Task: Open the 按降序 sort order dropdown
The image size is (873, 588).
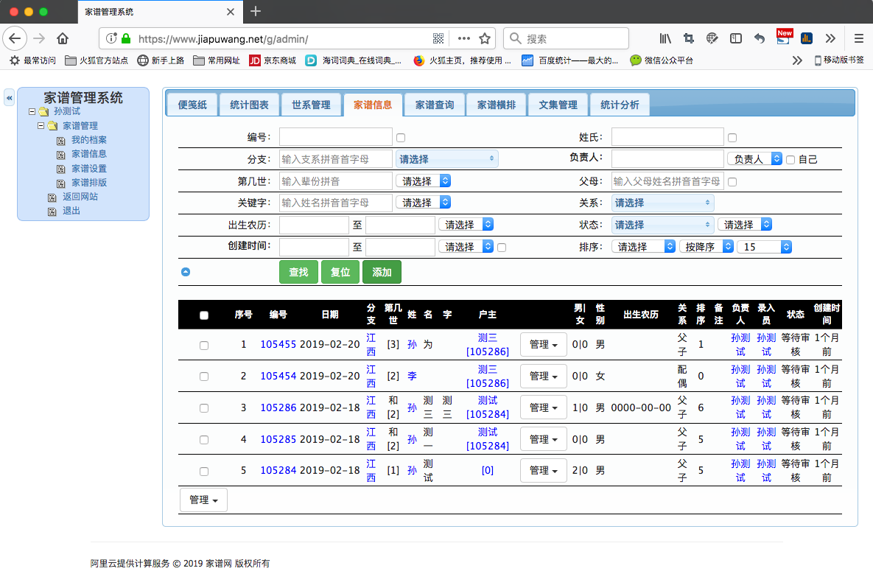Action: pos(707,247)
